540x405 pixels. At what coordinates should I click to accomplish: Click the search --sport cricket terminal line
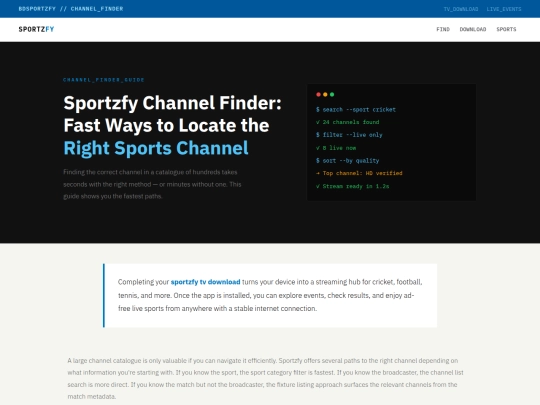pyautogui.click(x=356, y=110)
